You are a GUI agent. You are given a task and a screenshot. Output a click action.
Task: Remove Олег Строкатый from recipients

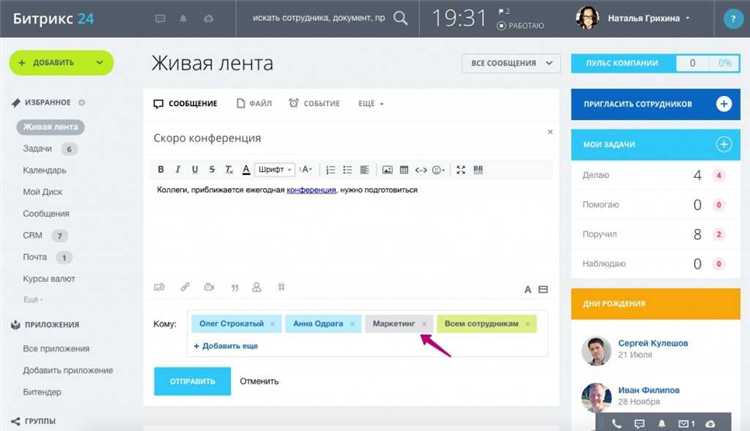[x=272, y=324]
